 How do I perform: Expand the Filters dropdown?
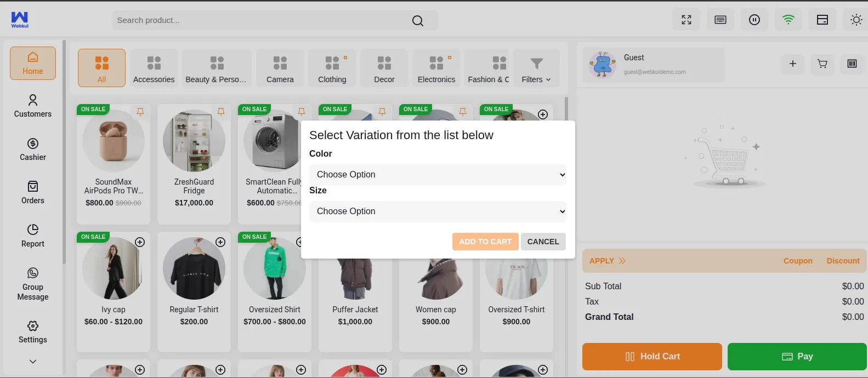(537, 68)
